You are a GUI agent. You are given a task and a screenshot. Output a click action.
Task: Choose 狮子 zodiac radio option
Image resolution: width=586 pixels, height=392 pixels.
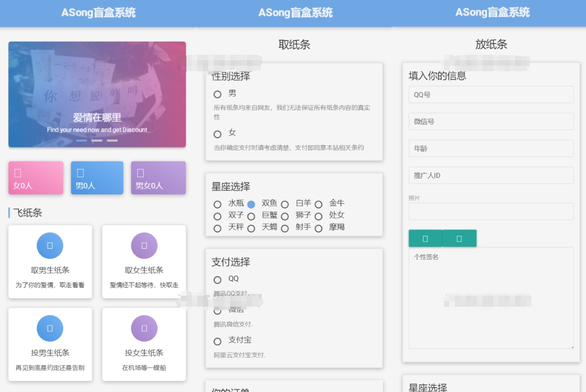pos(285,216)
